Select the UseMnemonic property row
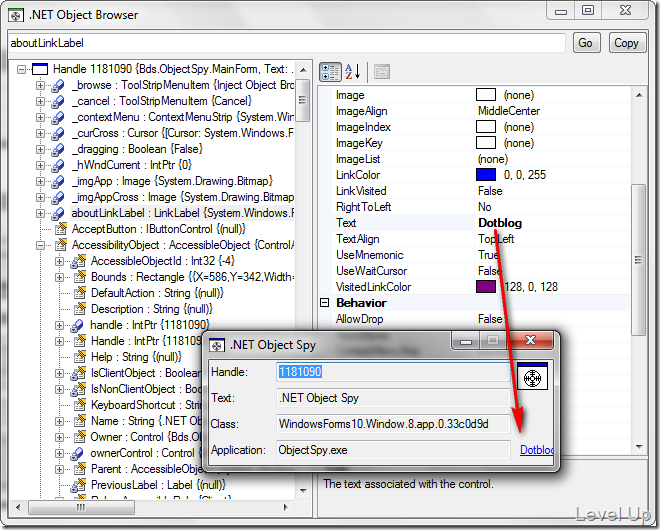This screenshot has width=660, height=530. 482,255
